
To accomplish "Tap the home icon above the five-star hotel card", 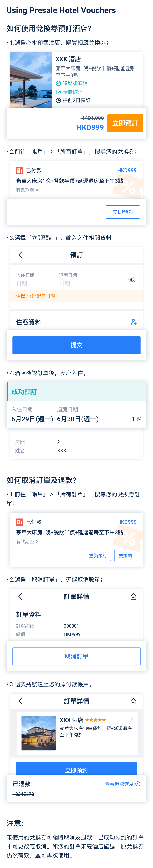I will pos(133,701).
